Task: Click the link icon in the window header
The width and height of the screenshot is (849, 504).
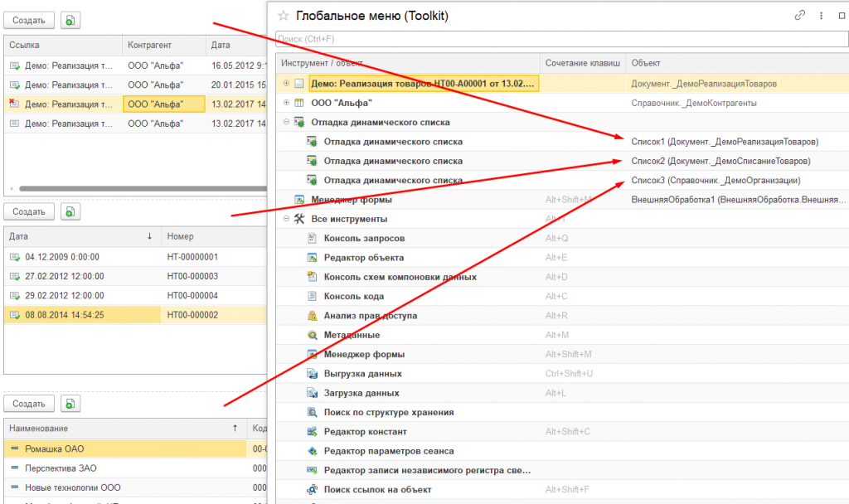Action: click(x=800, y=15)
